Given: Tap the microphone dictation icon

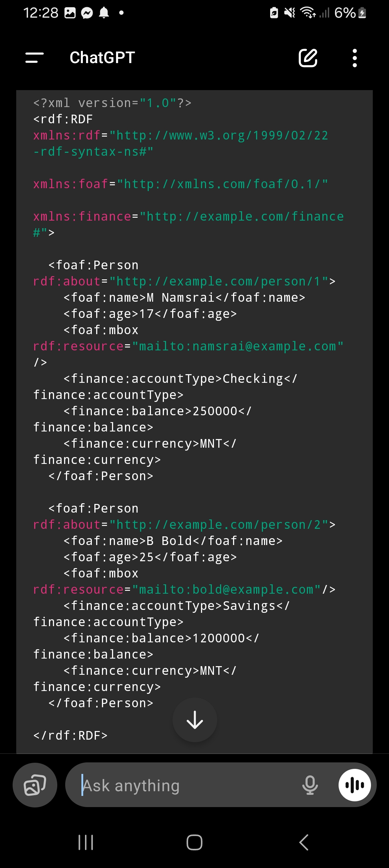Looking at the screenshot, I should tap(310, 785).
